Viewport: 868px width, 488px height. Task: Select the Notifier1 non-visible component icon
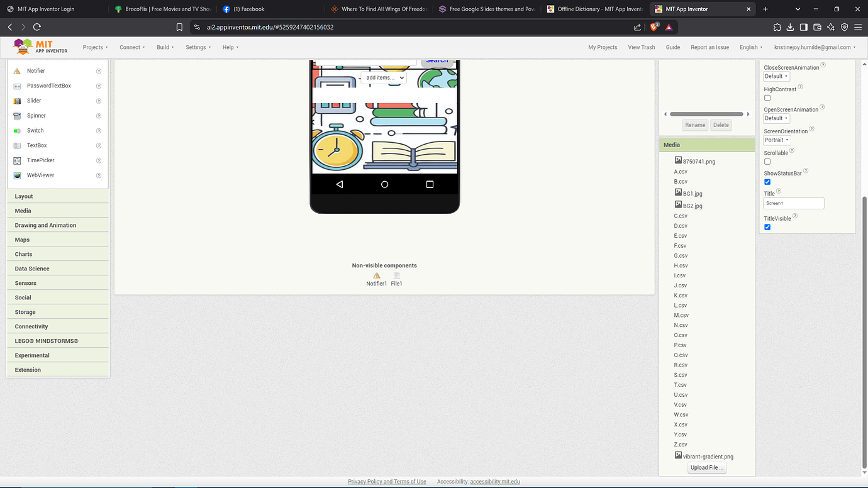[x=377, y=275]
